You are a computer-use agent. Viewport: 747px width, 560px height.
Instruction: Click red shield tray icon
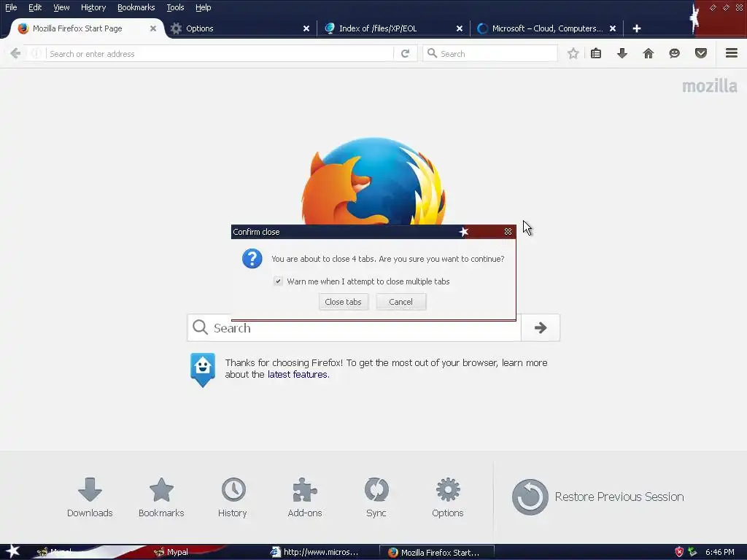679,552
